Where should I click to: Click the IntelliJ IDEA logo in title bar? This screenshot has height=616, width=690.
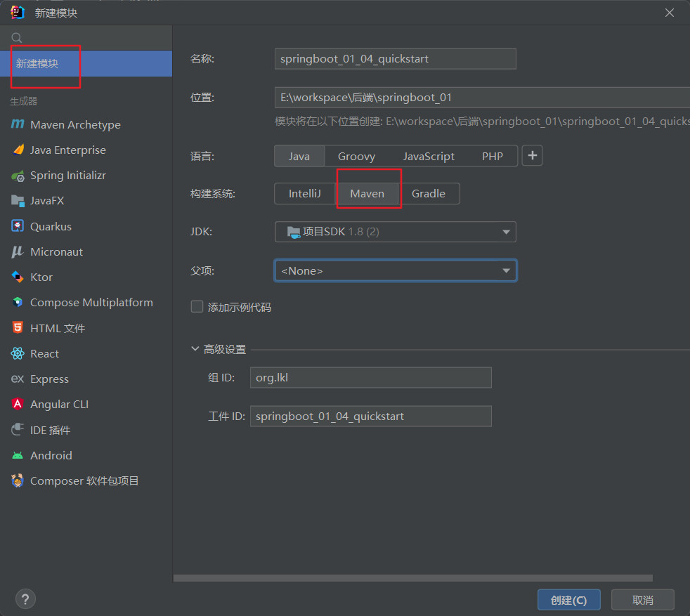(18, 13)
